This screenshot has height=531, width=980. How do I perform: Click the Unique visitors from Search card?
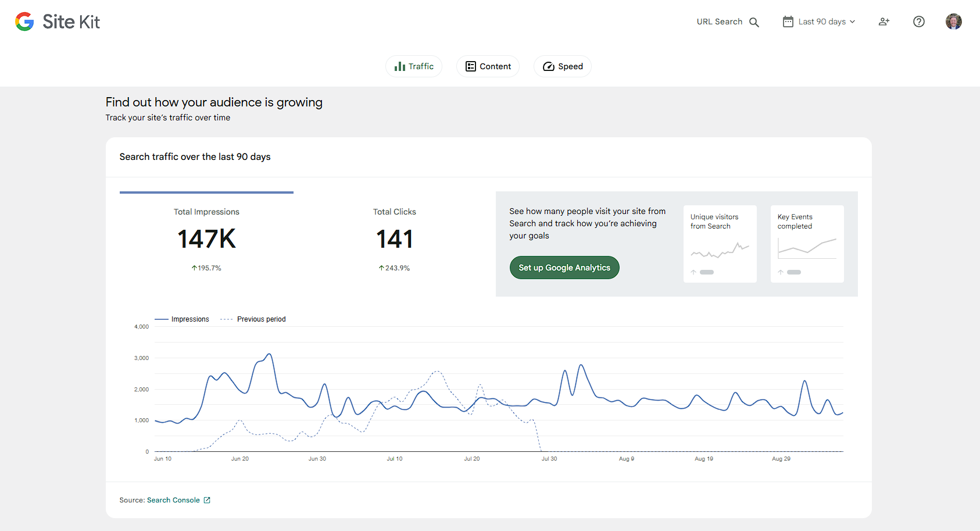tap(720, 244)
